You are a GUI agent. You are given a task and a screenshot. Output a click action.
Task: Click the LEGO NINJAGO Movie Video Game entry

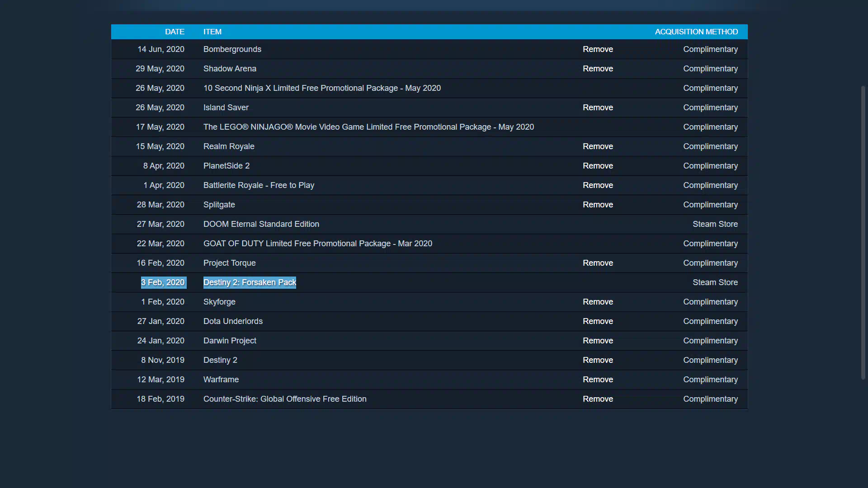point(368,127)
